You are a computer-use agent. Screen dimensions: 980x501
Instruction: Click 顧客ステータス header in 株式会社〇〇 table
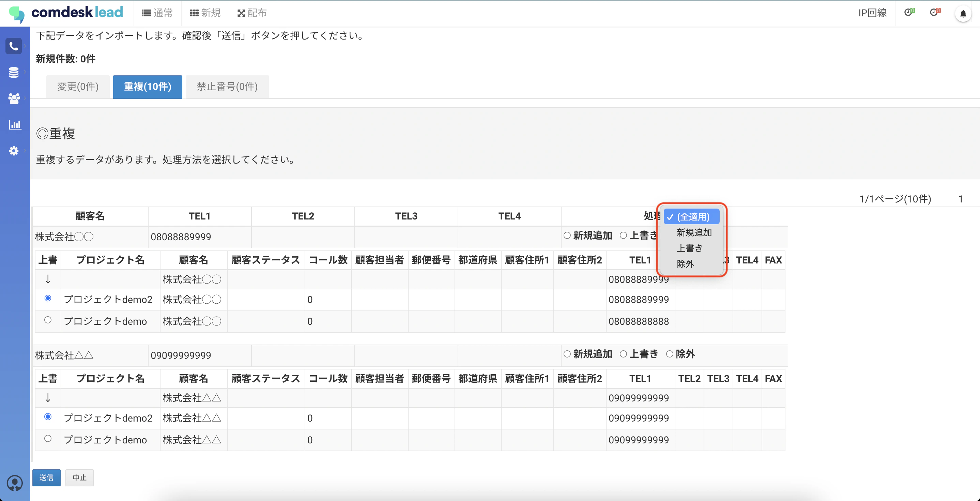(x=266, y=260)
